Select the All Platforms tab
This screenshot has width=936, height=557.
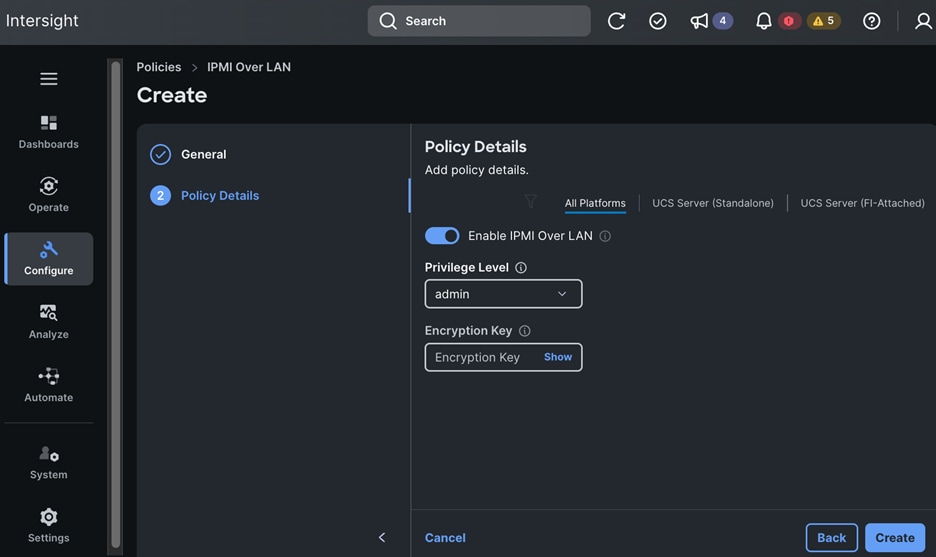coord(595,203)
